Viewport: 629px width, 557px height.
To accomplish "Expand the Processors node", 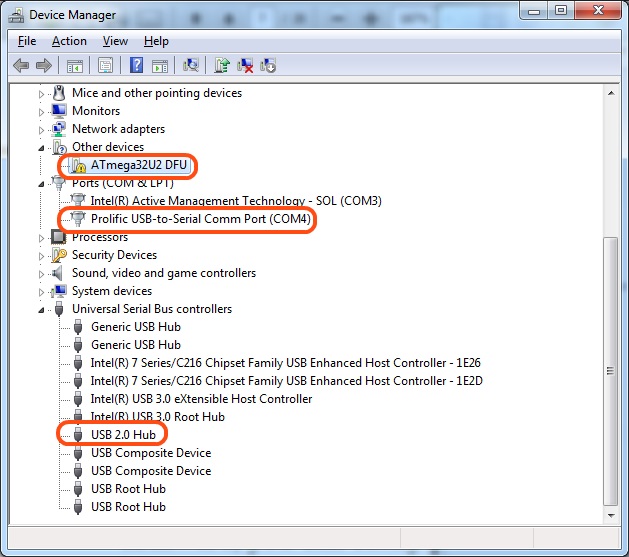I will pos(41,238).
